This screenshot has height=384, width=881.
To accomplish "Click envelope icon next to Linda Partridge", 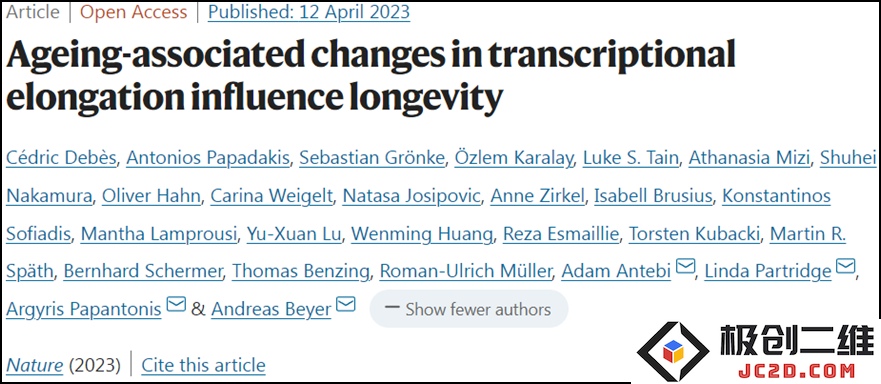I will (846, 266).
